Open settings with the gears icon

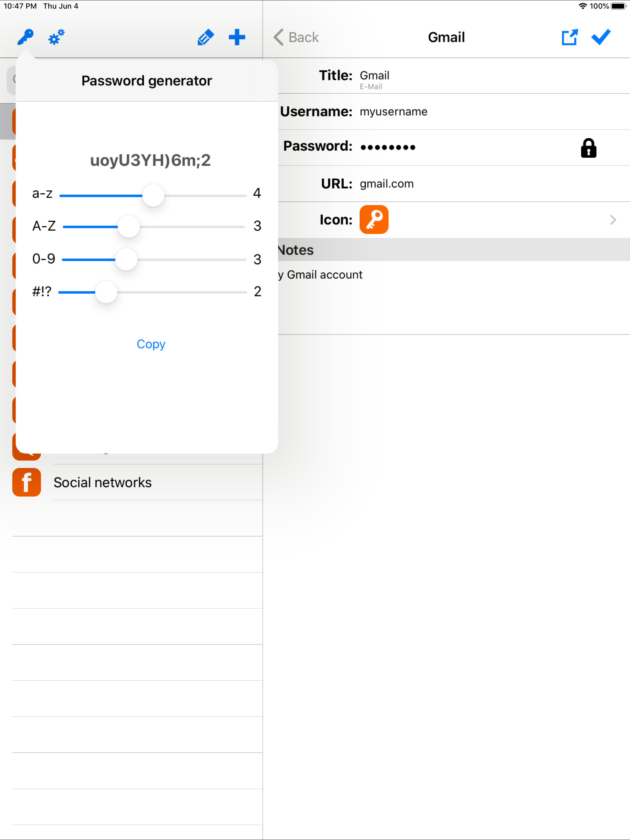56,37
